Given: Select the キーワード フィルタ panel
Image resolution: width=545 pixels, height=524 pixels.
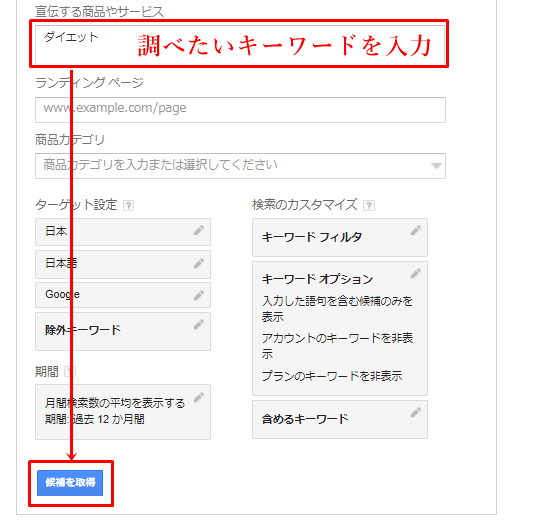Looking at the screenshot, I should [x=340, y=238].
